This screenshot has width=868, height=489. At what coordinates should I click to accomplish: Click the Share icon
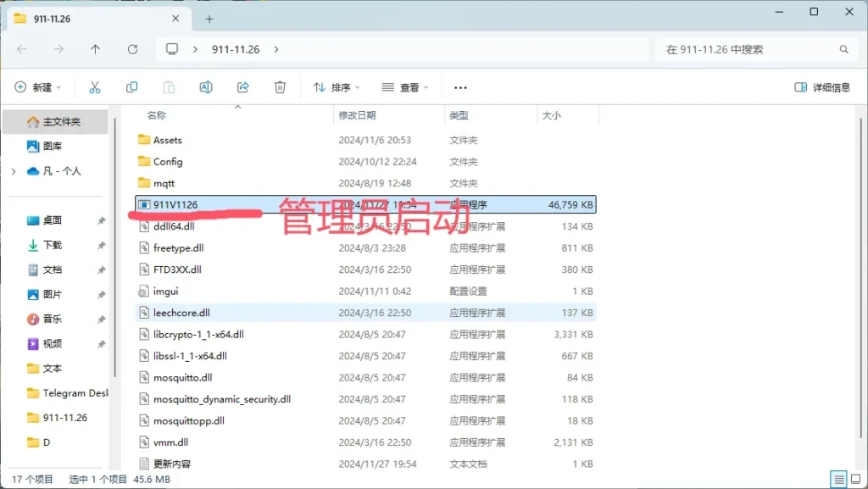[243, 86]
